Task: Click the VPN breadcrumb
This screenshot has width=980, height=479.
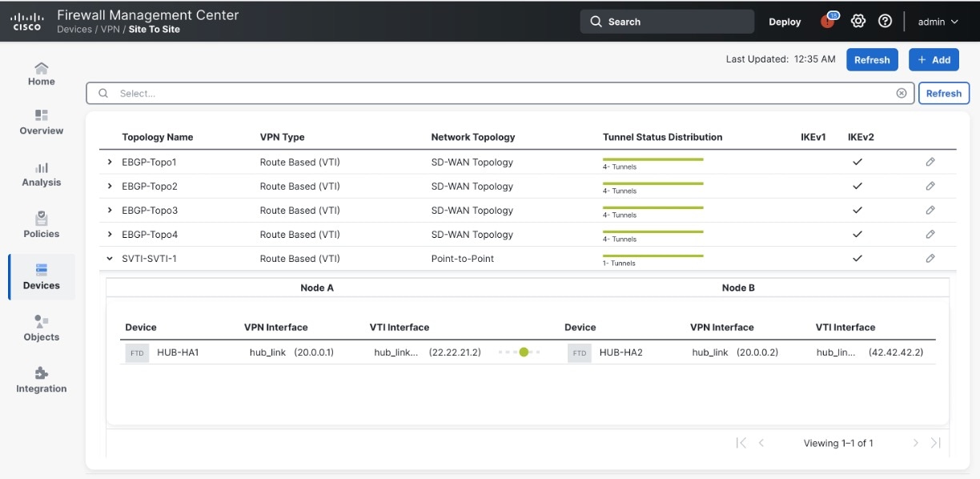Action: [111, 29]
